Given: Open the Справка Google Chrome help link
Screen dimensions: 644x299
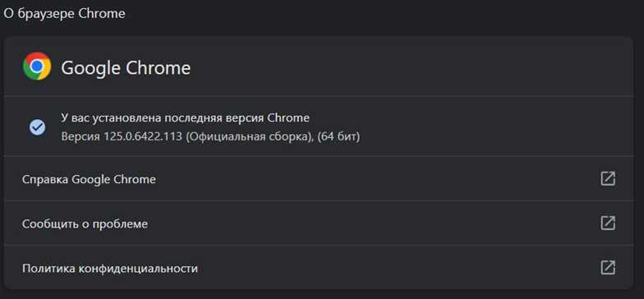Looking at the screenshot, I should (89, 179).
